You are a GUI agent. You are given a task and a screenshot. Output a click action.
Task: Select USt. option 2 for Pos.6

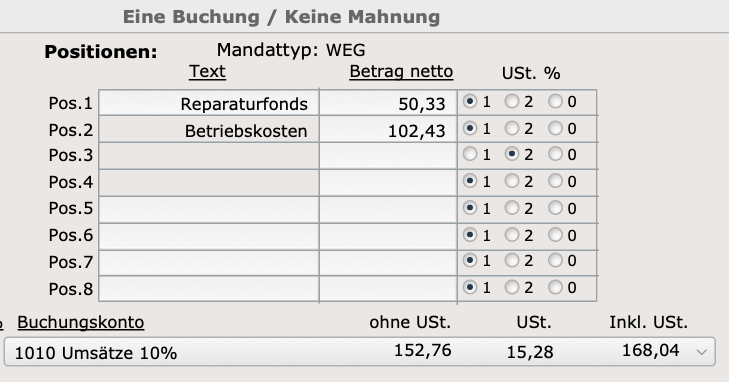pyautogui.click(x=512, y=235)
